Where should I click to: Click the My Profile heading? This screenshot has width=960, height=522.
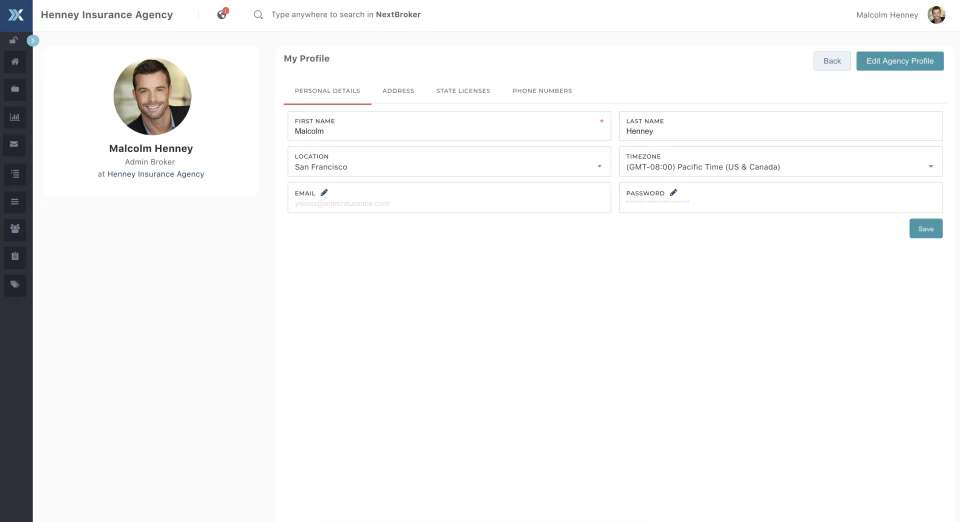pos(307,59)
